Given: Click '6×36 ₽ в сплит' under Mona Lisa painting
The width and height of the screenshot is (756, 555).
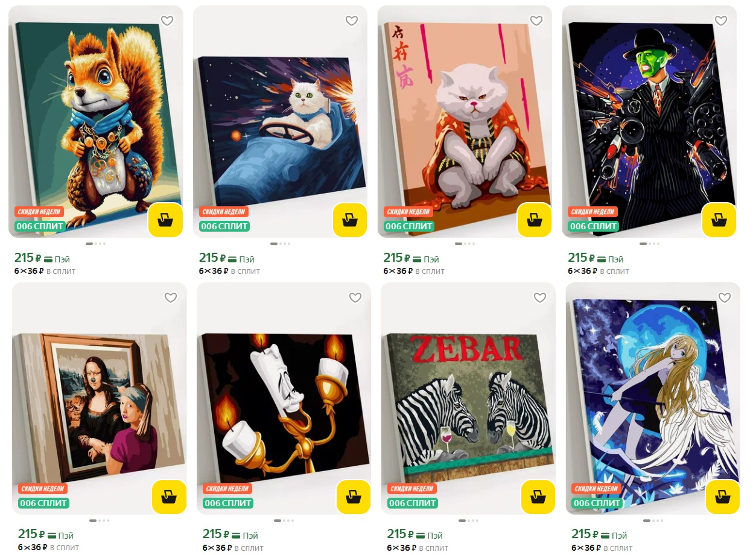Looking at the screenshot, I should point(49,548).
